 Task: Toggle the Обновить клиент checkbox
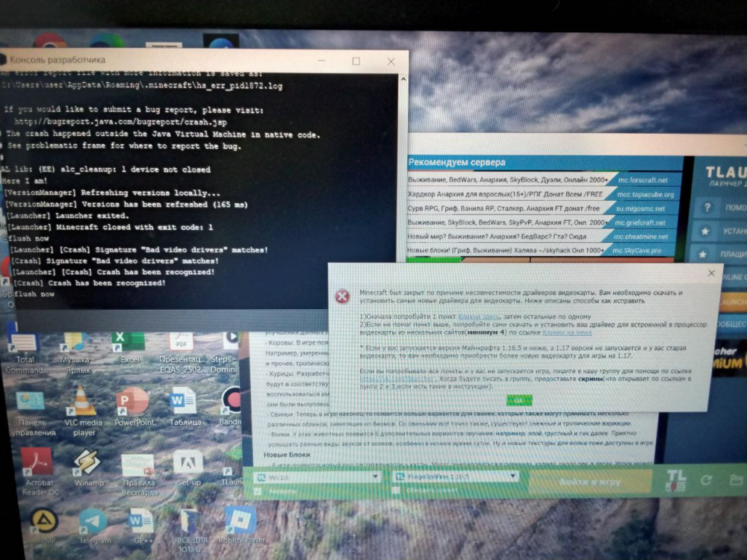[x=395, y=490]
